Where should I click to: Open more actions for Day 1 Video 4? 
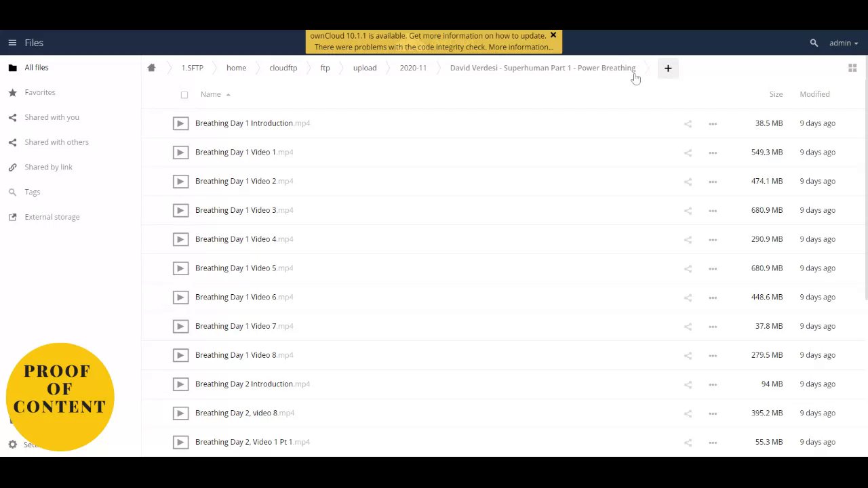pyautogui.click(x=713, y=239)
